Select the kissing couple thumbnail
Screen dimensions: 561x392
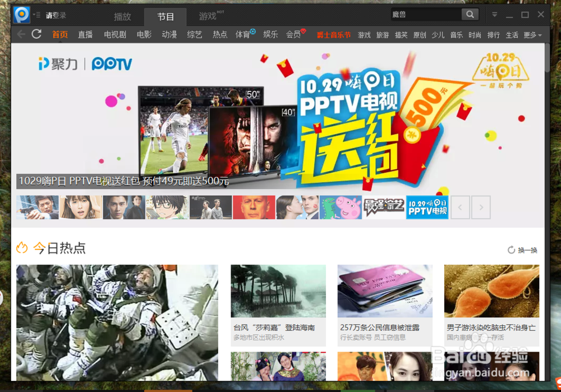(297, 207)
